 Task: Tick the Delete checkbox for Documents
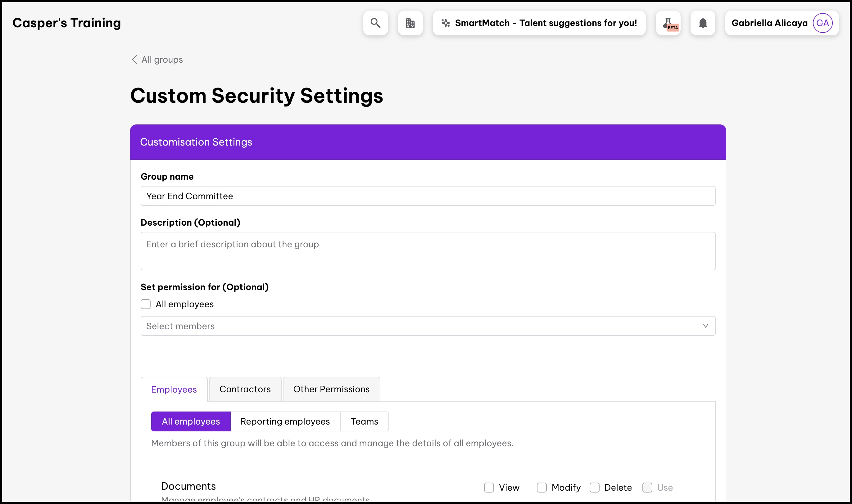point(595,487)
